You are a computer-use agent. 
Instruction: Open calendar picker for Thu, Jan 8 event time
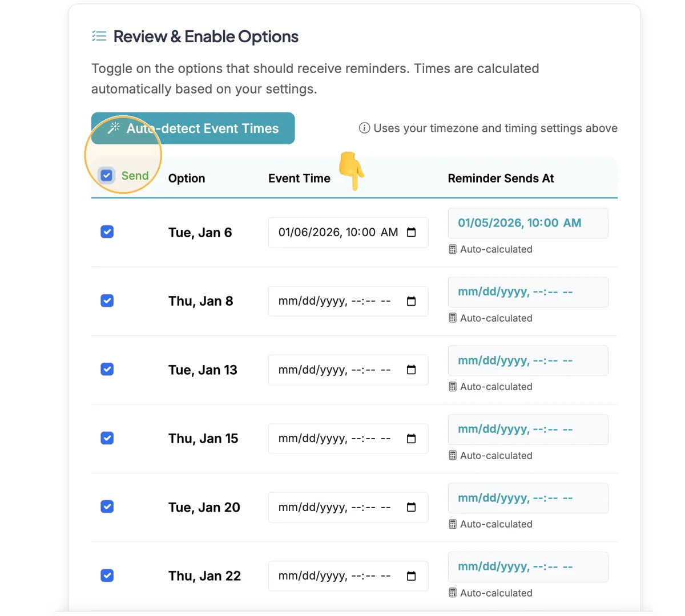(411, 301)
